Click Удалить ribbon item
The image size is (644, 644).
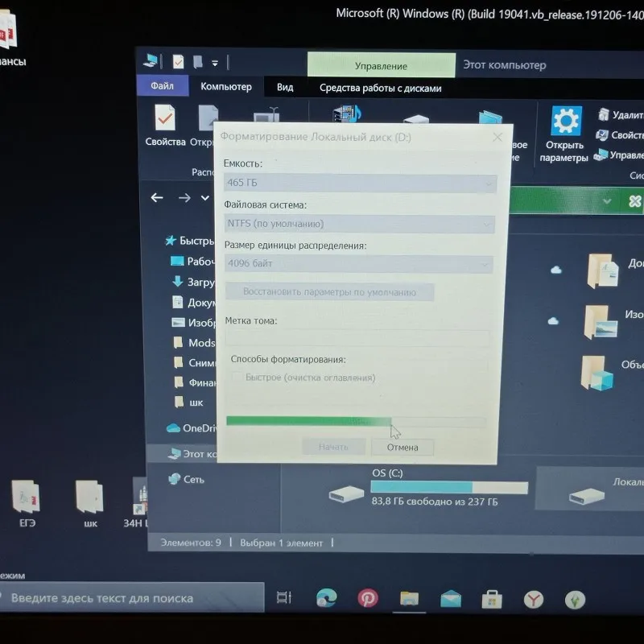621,115
